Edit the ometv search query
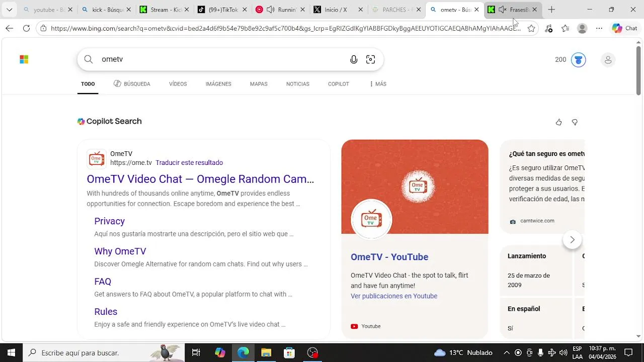Viewport: 644px width, 362px height. pyautogui.click(x=221, y=59)
